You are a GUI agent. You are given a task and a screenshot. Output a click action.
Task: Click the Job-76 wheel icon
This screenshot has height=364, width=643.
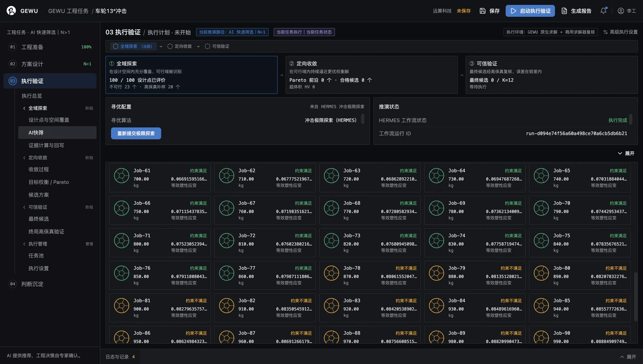(122, 273)
